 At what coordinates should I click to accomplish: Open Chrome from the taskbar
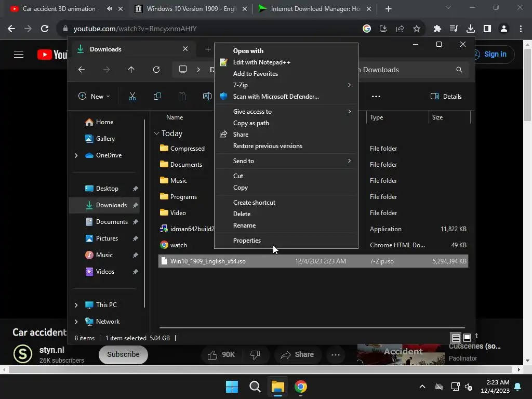point(301,387)
